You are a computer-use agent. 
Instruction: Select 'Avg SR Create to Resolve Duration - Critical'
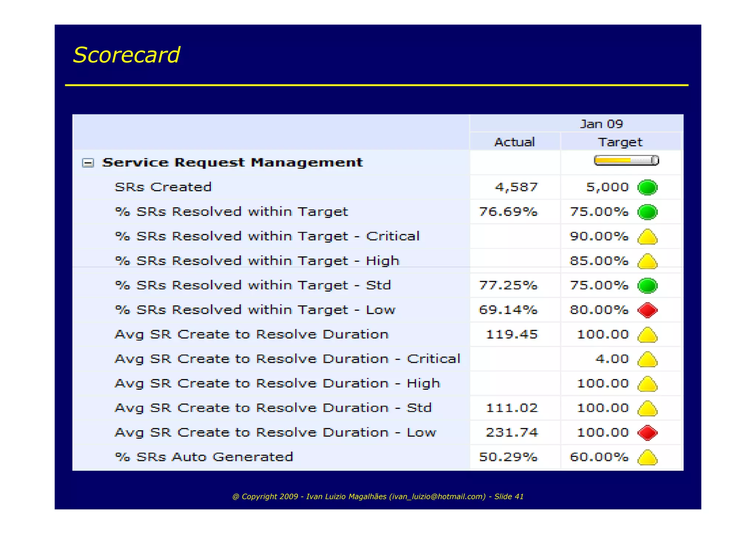click(288, 359)
